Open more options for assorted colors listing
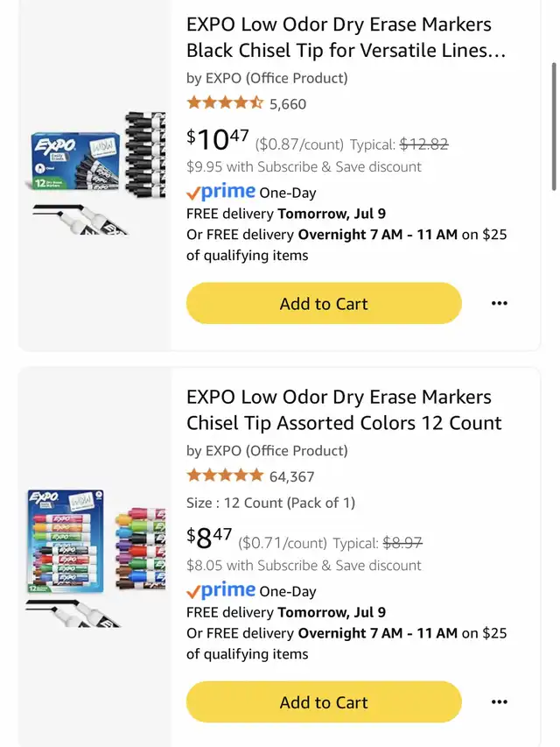This screenshot has height=747, width=560. (x=499, y=701)
